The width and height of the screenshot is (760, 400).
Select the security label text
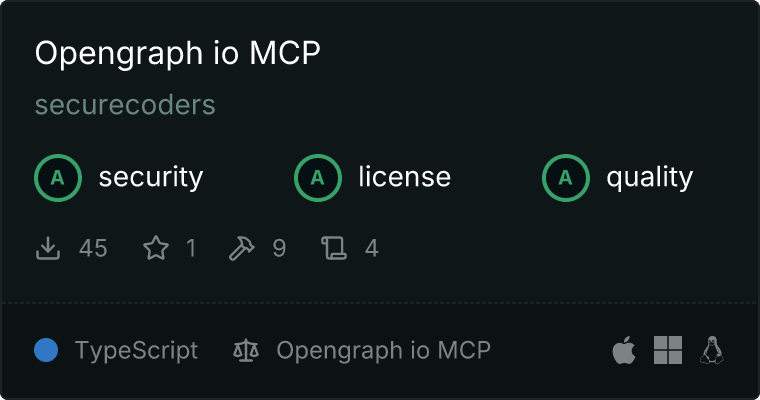point(151,177)
